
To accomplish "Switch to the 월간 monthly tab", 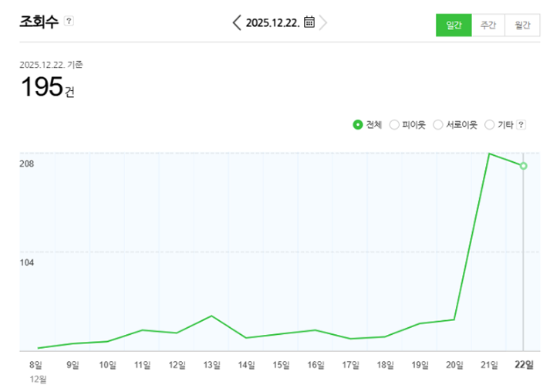I will (522, 25).
